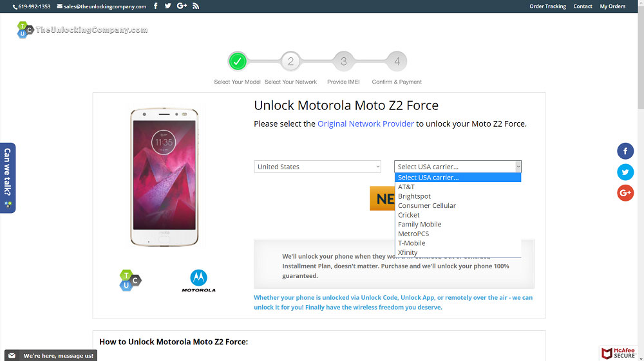Open the Can we talk? side tab
644x361 pixels.
7,178
